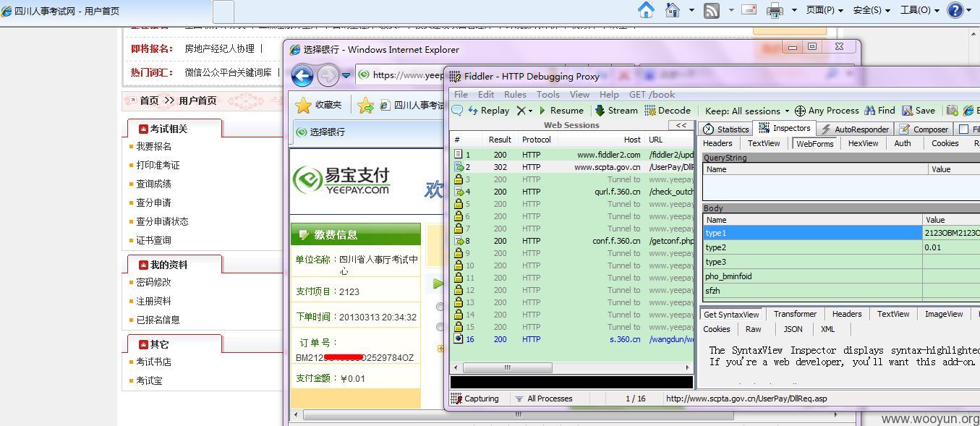This screenshot has width=980, height=426.
Task: Collapse Web Sessions panel with << button
Action: point(681,125)
